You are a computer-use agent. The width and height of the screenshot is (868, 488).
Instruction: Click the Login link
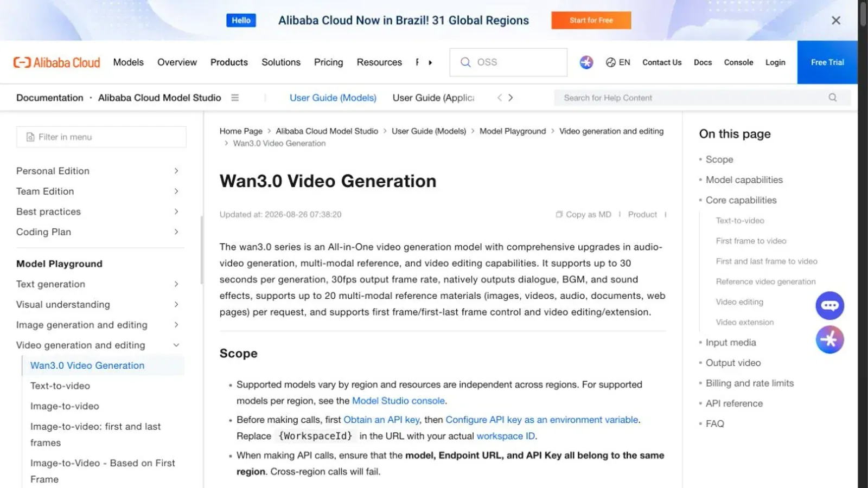[x=775, y=62]
